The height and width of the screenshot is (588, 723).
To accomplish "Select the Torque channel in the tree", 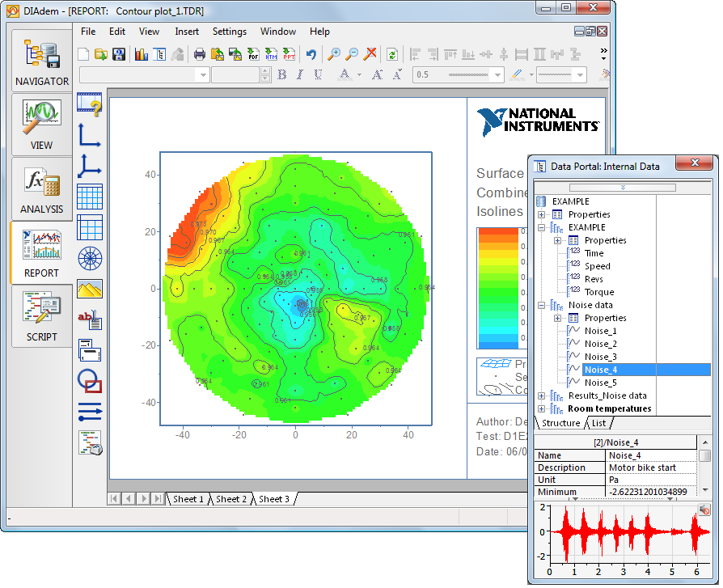I will tap(599, 292).
